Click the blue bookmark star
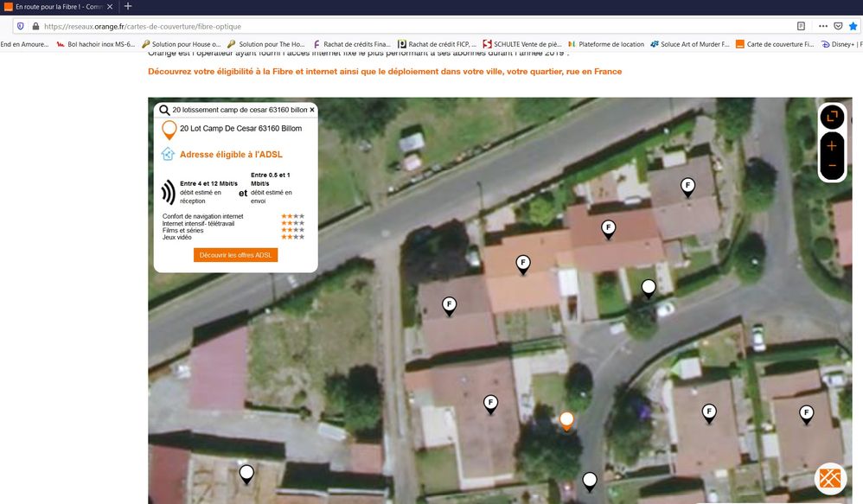This screenshot has height=504, width=863. point(853,26)
